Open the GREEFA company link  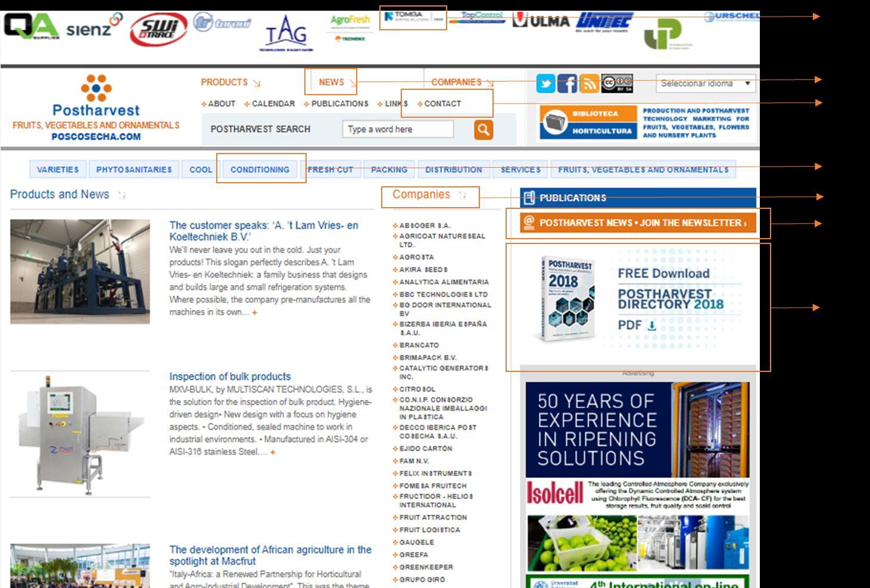413,555
